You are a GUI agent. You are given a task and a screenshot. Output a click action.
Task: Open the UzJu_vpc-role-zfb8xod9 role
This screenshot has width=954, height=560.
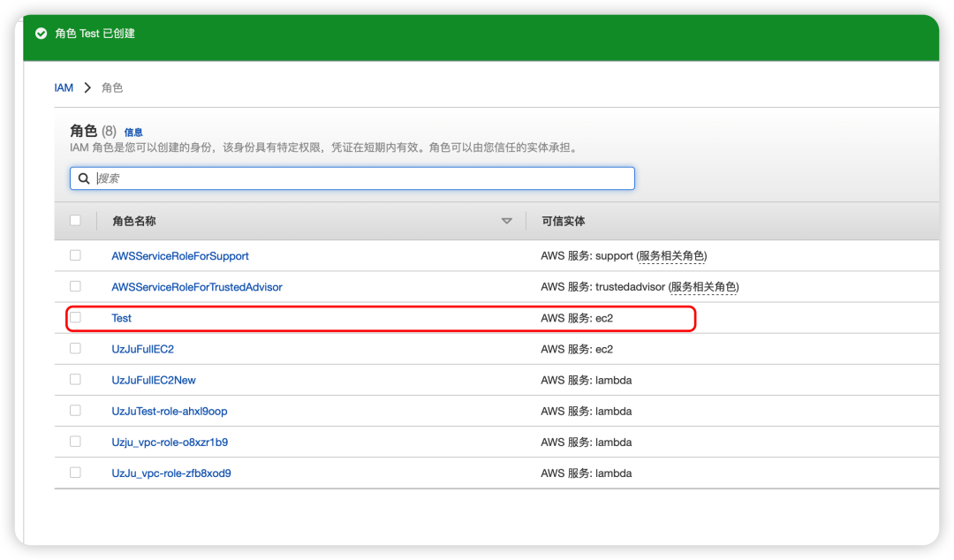pyautogui.click(x=171, y=473)
